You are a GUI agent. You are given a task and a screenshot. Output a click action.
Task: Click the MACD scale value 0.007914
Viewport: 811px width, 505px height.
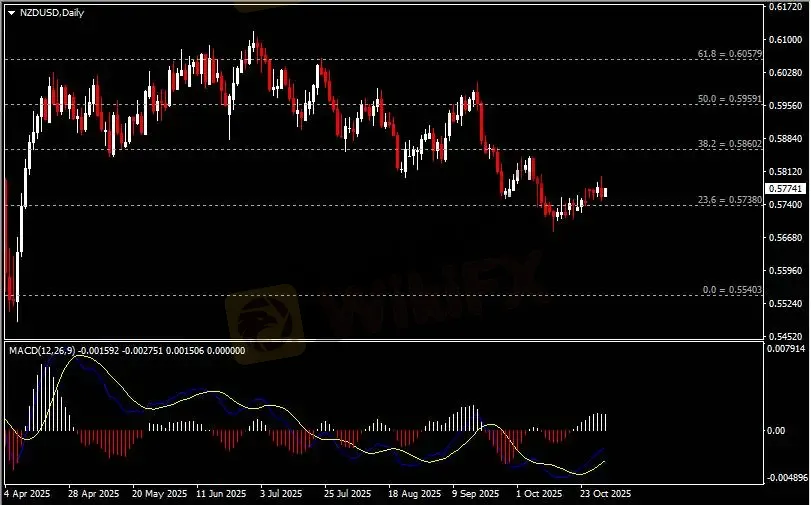coord(786,349)
